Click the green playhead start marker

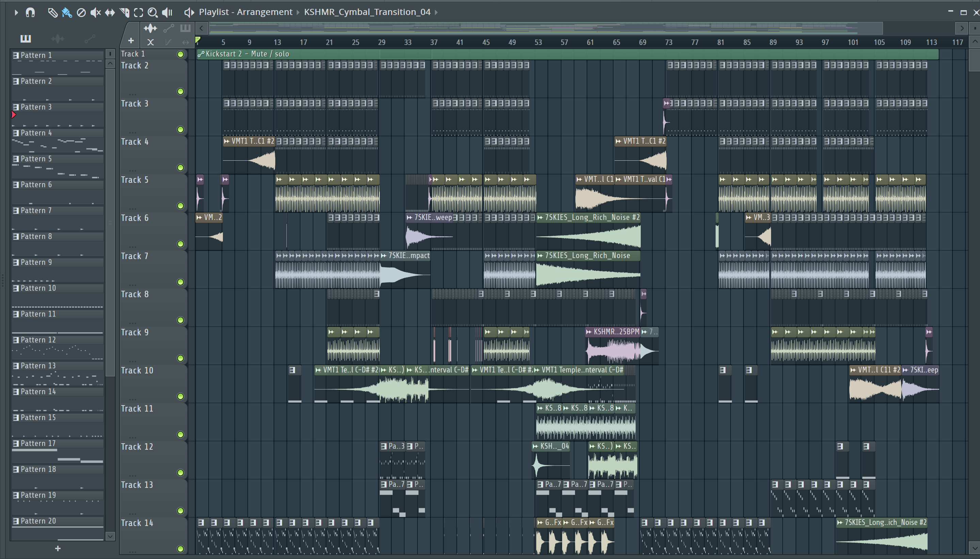point(198,40)
